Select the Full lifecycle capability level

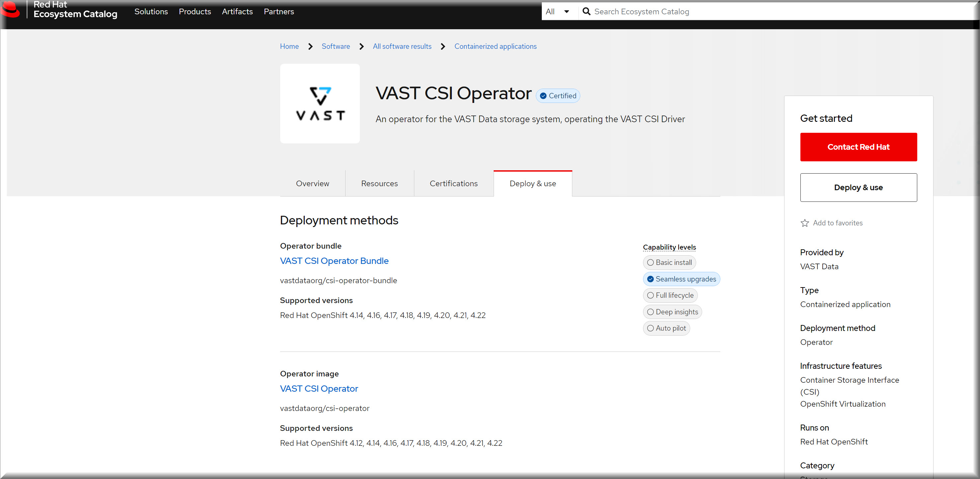(x=670, y=296)
